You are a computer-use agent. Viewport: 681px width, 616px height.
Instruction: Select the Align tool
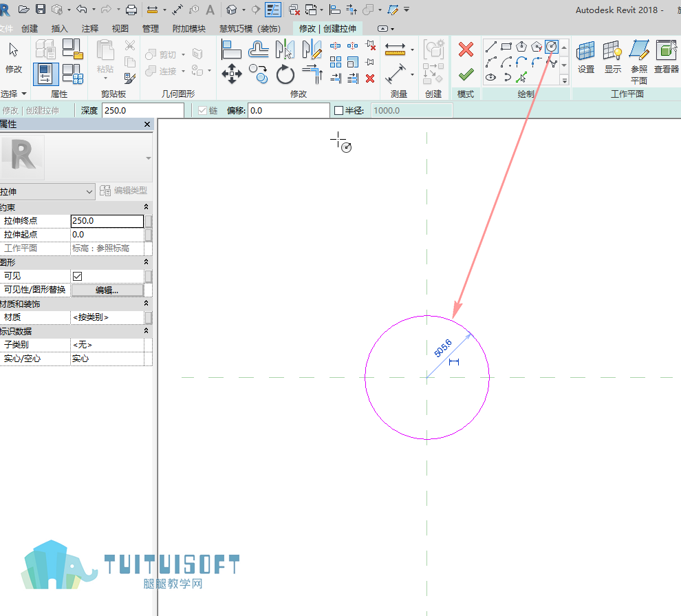231,49
